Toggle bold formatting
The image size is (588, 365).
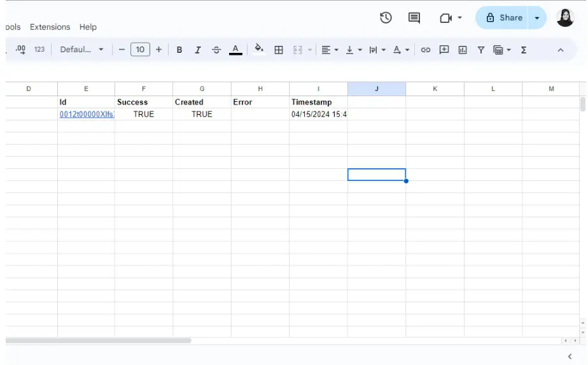[x=179, y=50]
